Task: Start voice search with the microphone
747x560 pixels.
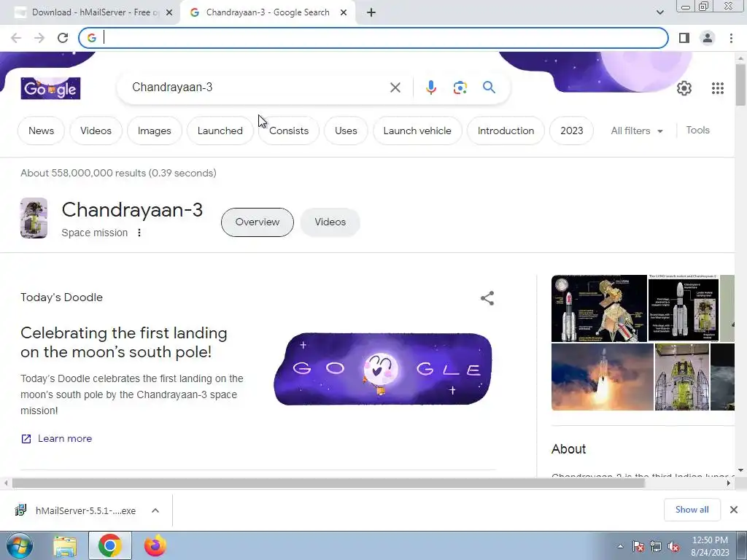Action: (430, 87)
